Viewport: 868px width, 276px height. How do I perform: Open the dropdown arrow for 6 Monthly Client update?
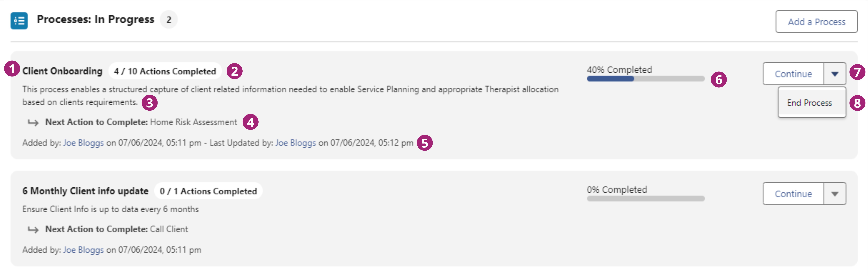[x=835, y=194]
